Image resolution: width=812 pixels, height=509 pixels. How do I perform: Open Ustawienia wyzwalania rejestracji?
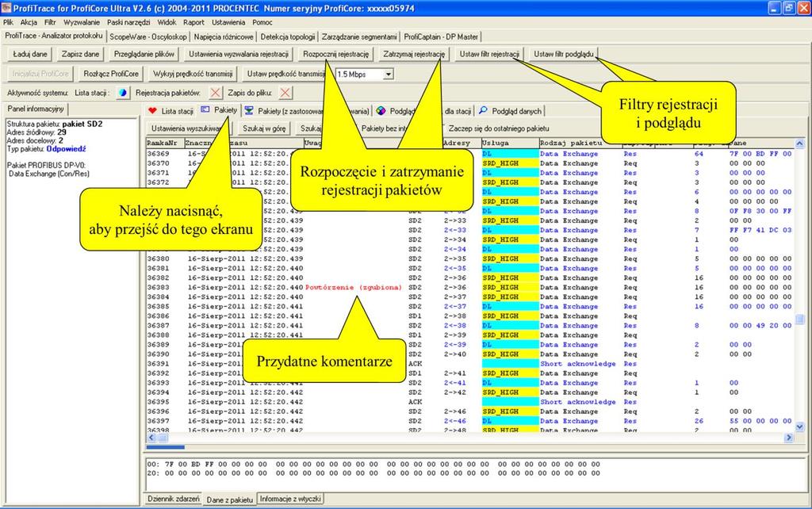click(x=238, y=54)
